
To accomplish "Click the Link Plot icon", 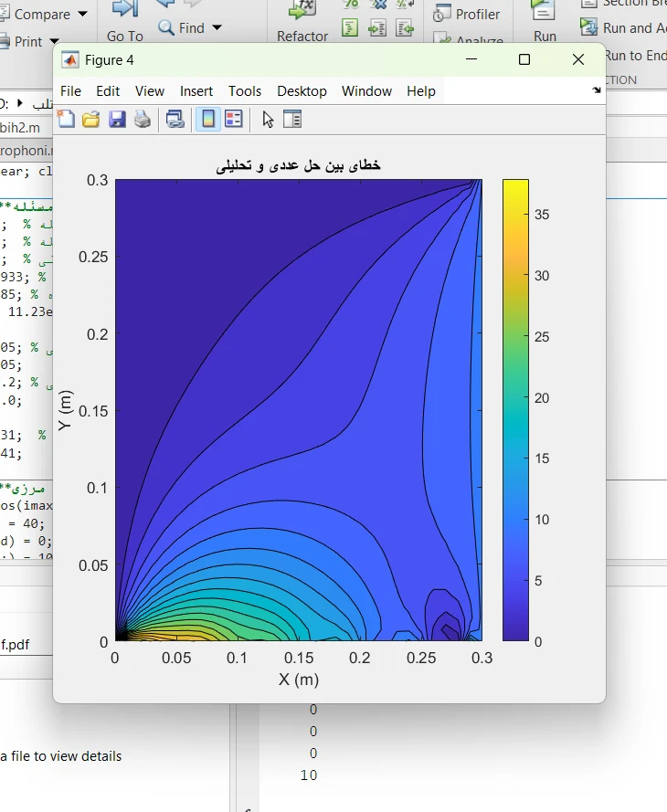I will click(x=175, y=119).
